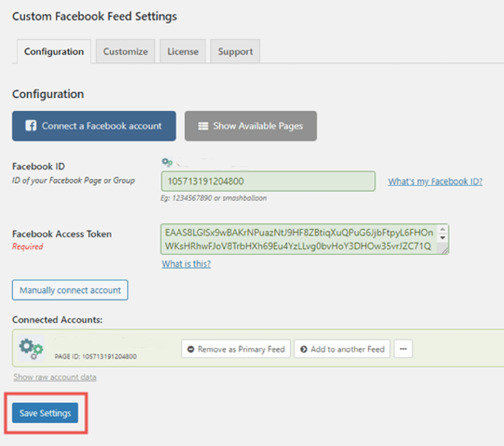Switch to the Customize tab
This screenshot has height=446, width=504.
[x=125, y=52]
